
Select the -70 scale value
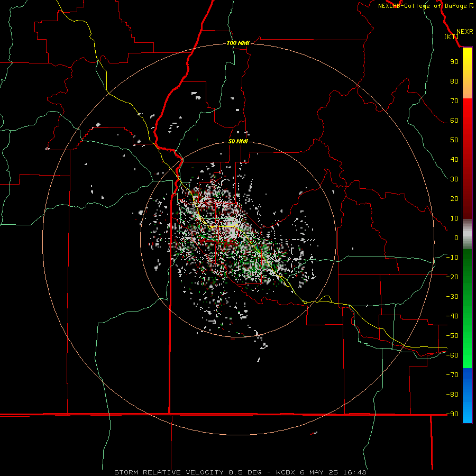[x=452, y=375]
